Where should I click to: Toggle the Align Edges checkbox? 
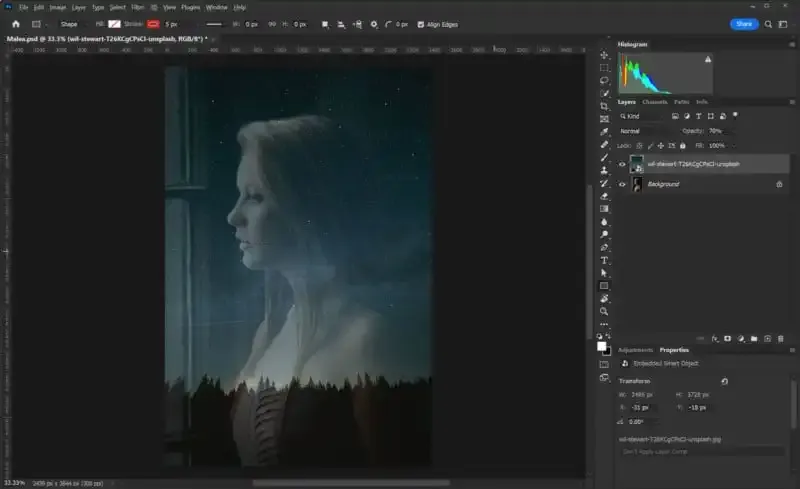pos(420,25)
